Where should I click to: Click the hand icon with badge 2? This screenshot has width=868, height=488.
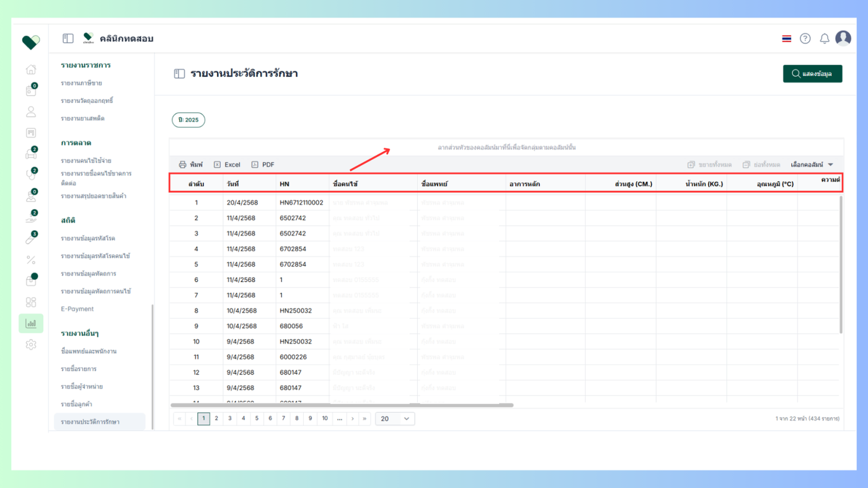[30, 218]
